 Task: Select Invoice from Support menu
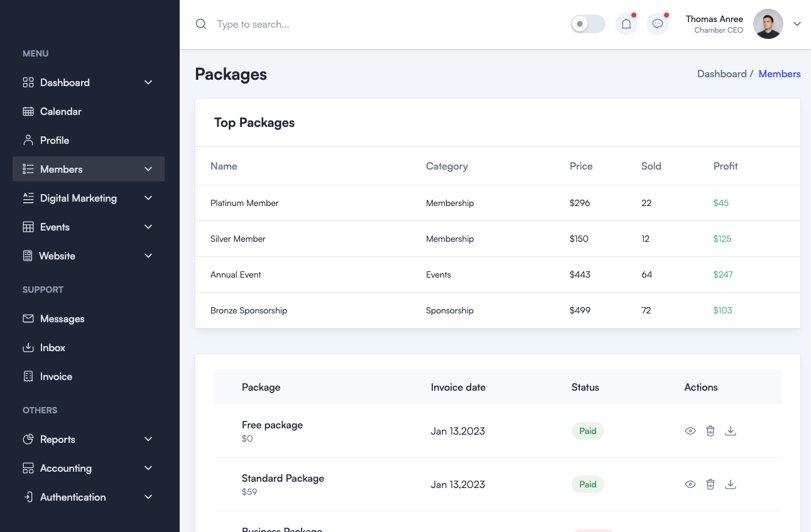[56, 376]
